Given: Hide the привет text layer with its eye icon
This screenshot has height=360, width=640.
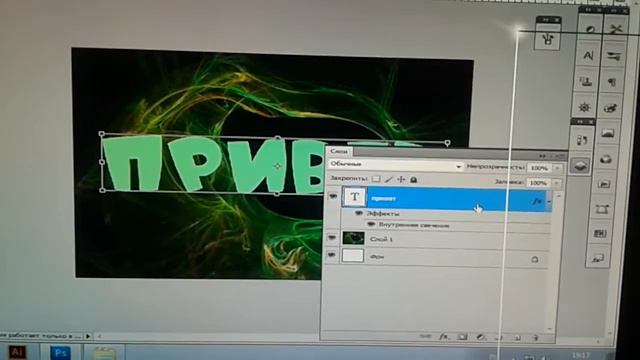Looking at the screenshot, I should (333, 196).
